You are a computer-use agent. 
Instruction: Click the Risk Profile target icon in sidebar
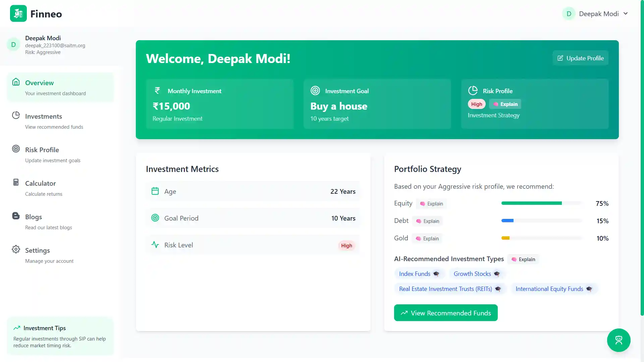point(16,148)
